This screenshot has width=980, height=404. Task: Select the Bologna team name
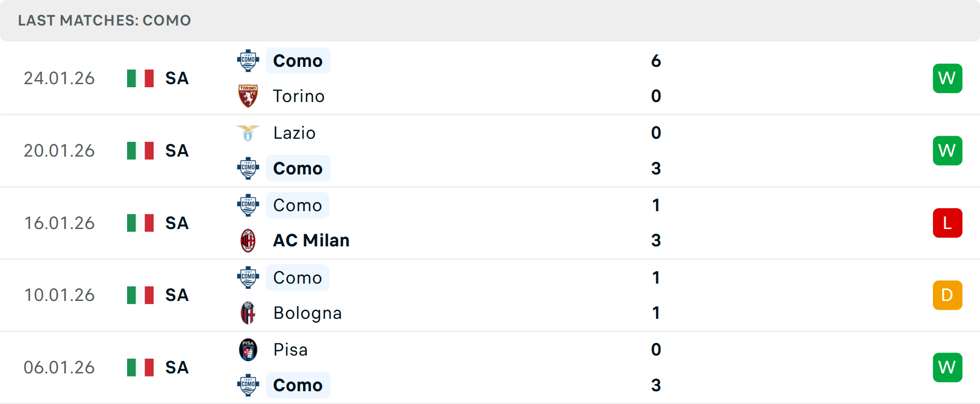point(307,313)
